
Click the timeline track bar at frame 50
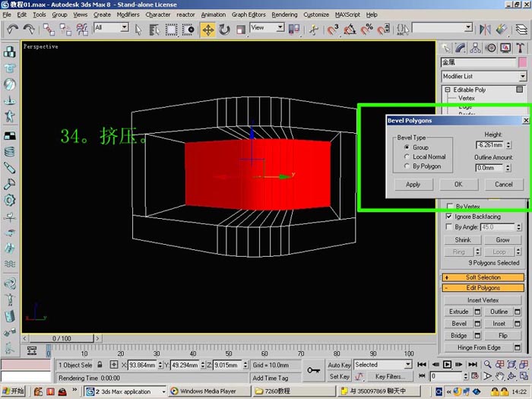point(229,351)
